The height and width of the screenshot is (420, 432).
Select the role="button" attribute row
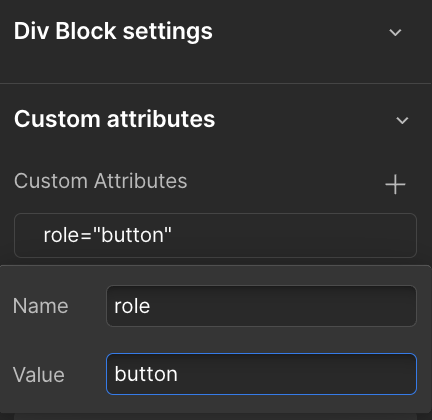tap(215, 235)
